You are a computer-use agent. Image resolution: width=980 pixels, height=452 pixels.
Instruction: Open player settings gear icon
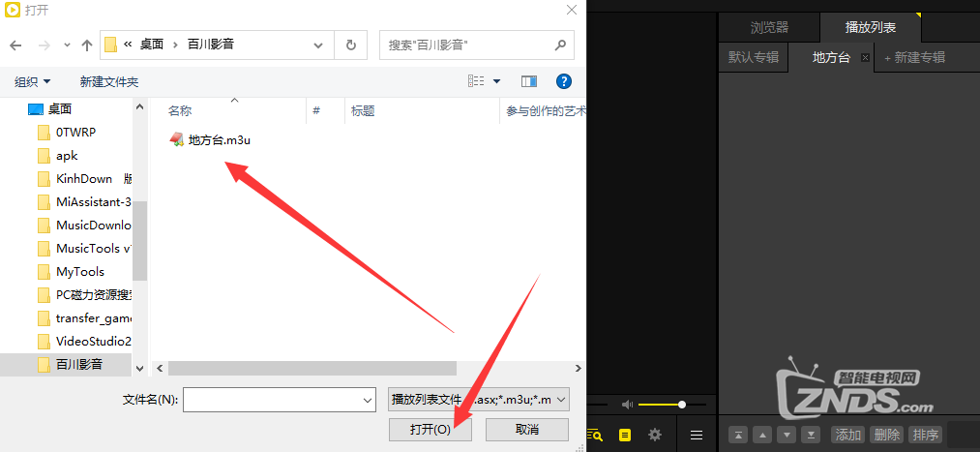tap(655, 436)
